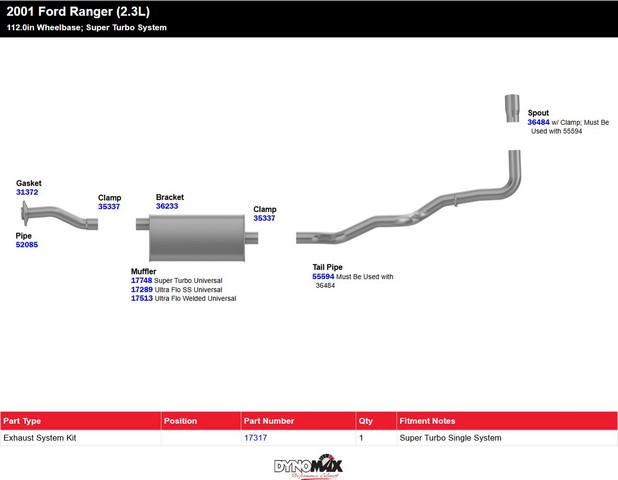Screen dimensions: 618x480
Task: Click the DynoMax logo at the bottom
Action: pos(308,466)
